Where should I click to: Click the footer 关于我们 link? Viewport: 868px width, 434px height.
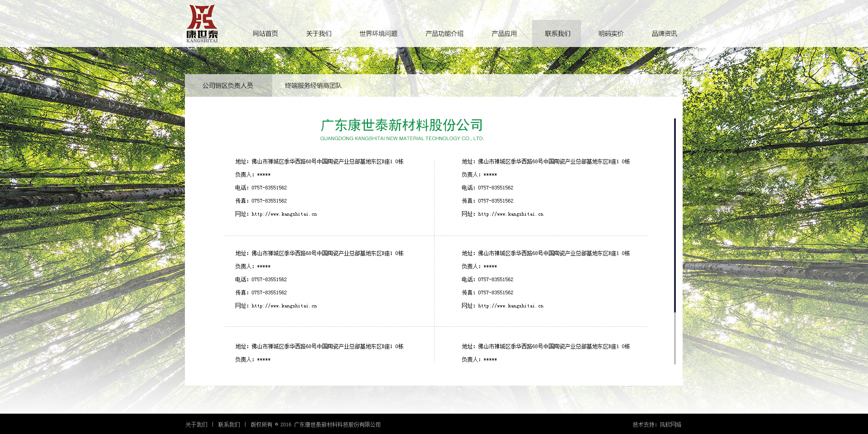(196, 425)
